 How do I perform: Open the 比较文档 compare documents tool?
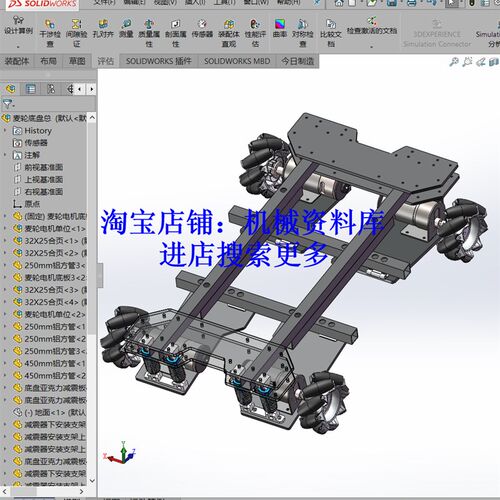point(331,33)
